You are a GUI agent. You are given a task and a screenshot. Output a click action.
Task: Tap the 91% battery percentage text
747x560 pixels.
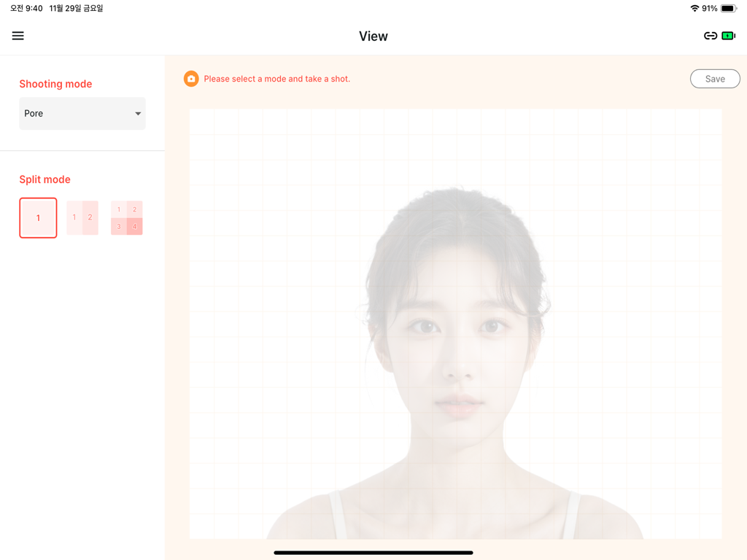(x=709, y=9)
